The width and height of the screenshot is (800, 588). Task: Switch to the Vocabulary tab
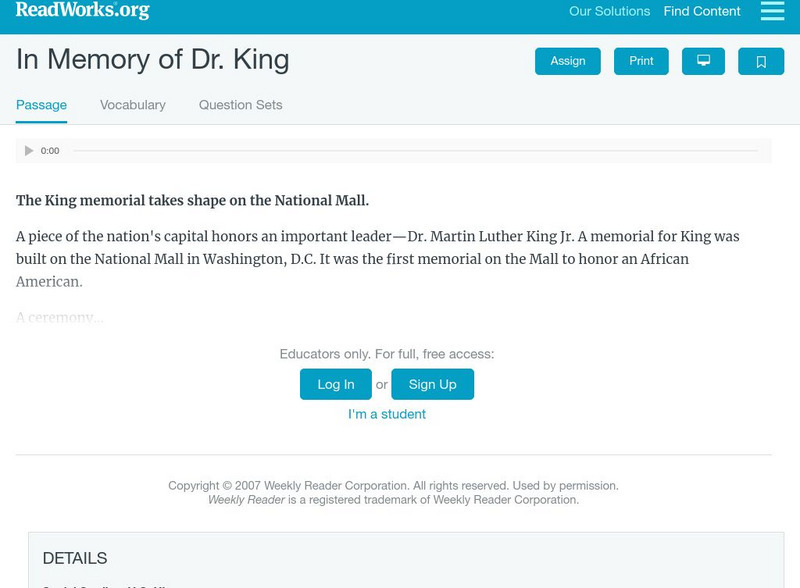[133, 105]
